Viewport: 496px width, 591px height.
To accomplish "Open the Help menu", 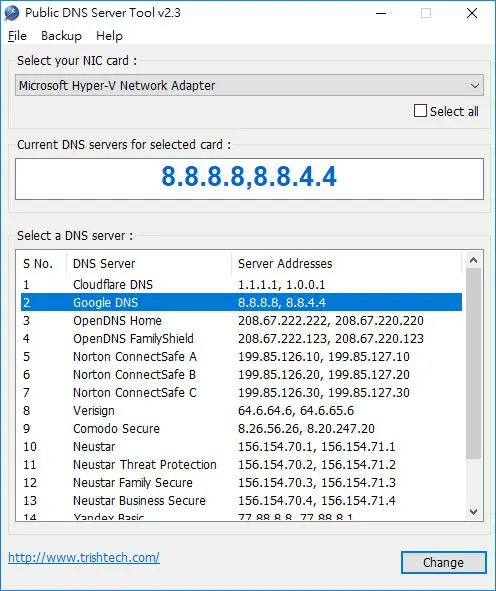I will point(109,36).
